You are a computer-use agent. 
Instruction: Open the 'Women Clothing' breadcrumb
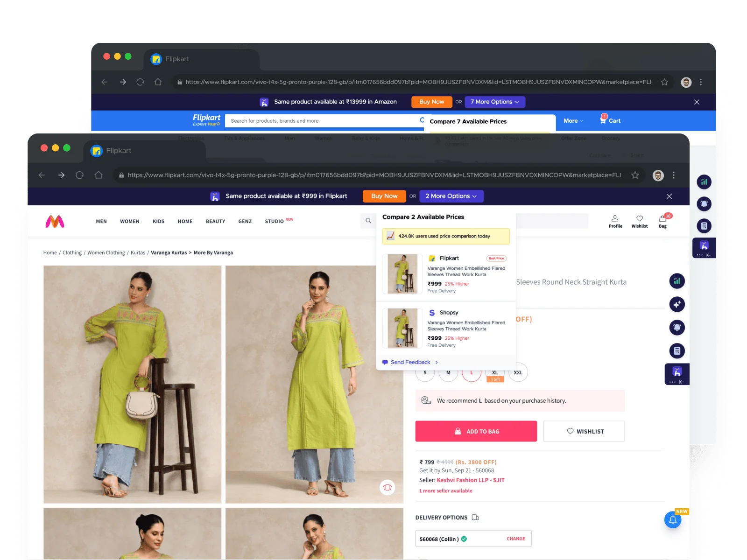[x=106, y=253]
